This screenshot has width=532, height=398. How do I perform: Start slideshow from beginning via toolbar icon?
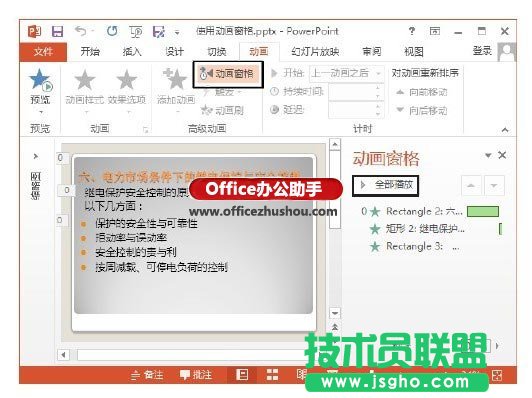click(x=136, y=32)
